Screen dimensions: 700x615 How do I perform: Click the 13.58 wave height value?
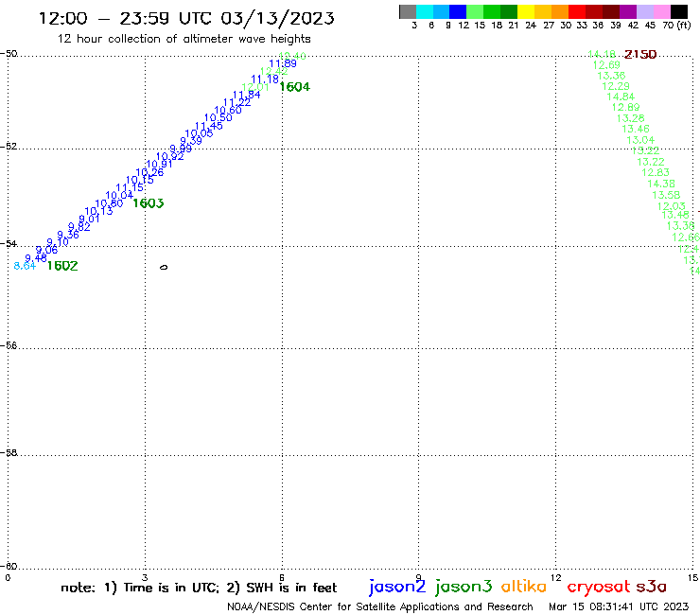pyautogui.click(x=666, y=195)
